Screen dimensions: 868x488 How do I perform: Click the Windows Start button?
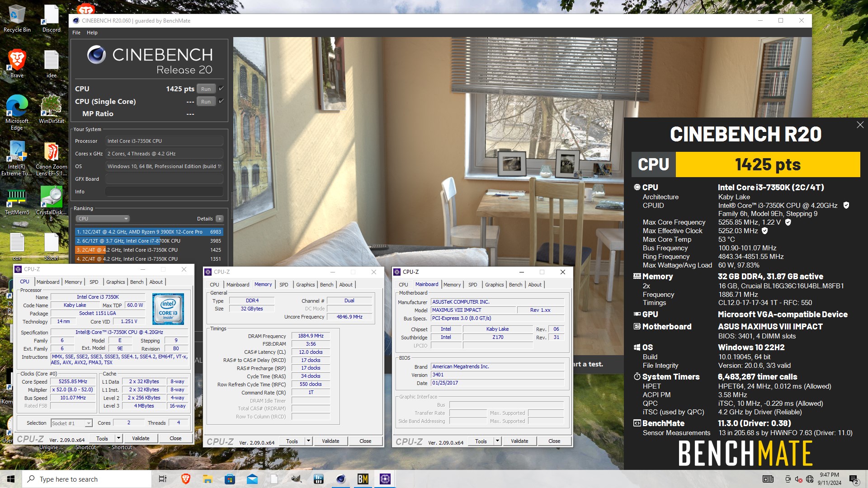pyautogui.click(x=11, y=479)
